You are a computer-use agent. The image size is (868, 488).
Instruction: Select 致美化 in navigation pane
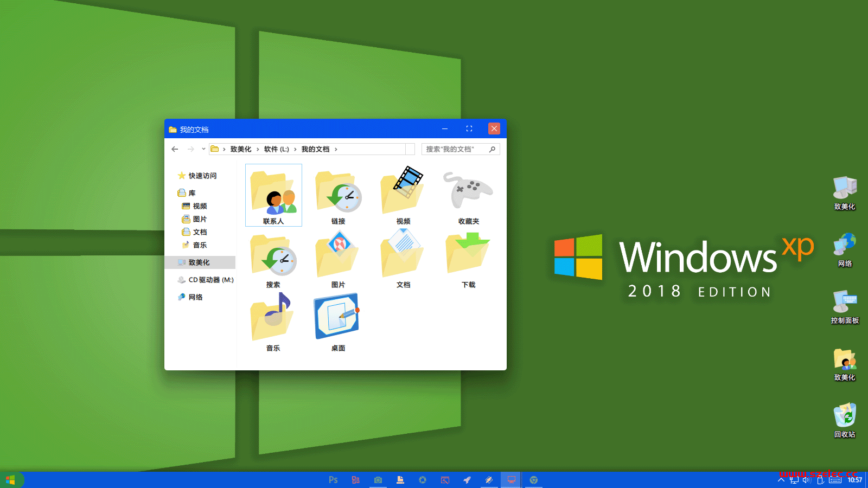[200, 262]
